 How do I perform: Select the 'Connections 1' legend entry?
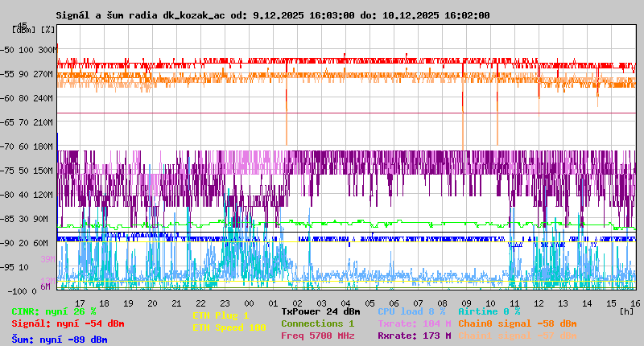pos(317,323)
